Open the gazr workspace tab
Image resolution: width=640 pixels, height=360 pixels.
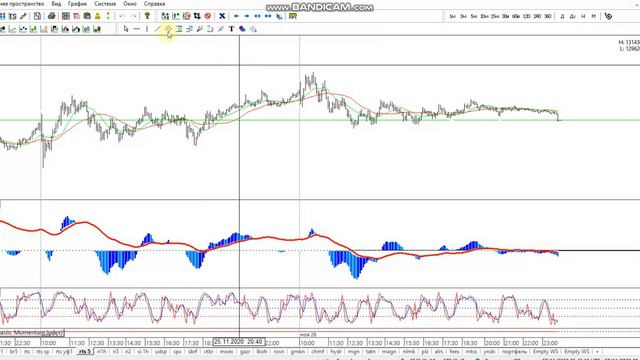(245, 351)
